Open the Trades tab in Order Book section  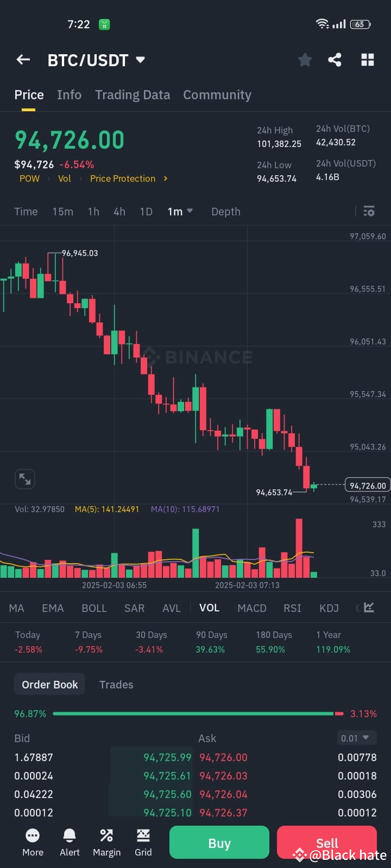116,685
